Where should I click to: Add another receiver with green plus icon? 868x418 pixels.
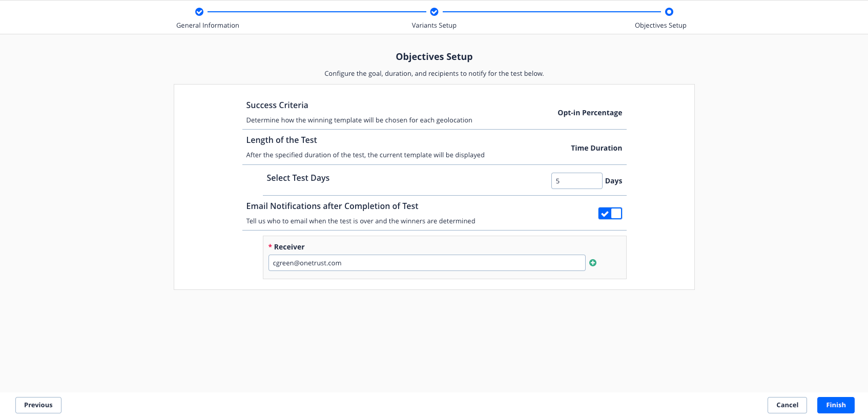(x=593, y=263)
